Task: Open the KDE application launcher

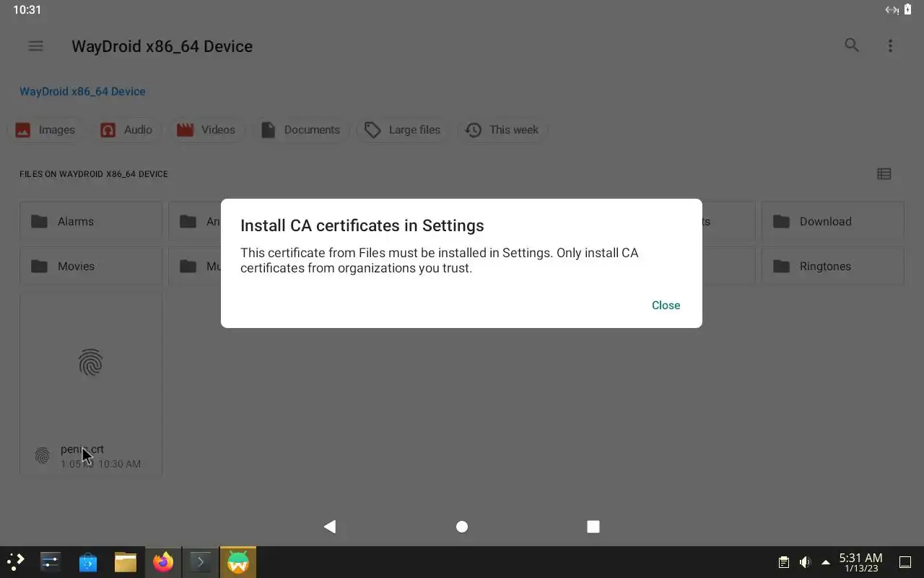Action: pyautogui.click(x=15, y=561)
